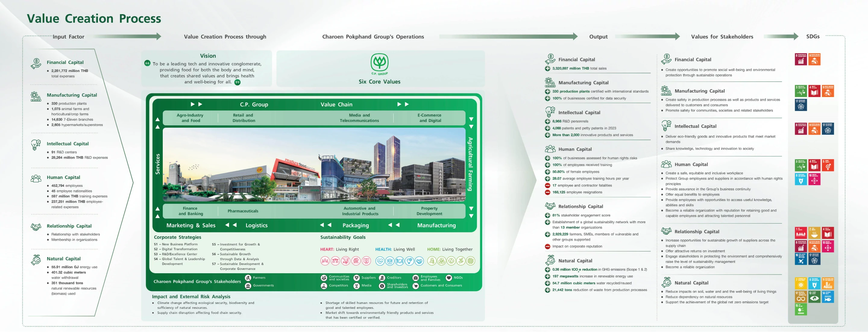Click 'HOME: Living Together' text
This screenshot has width=868, height=332.
coord(449,249)
